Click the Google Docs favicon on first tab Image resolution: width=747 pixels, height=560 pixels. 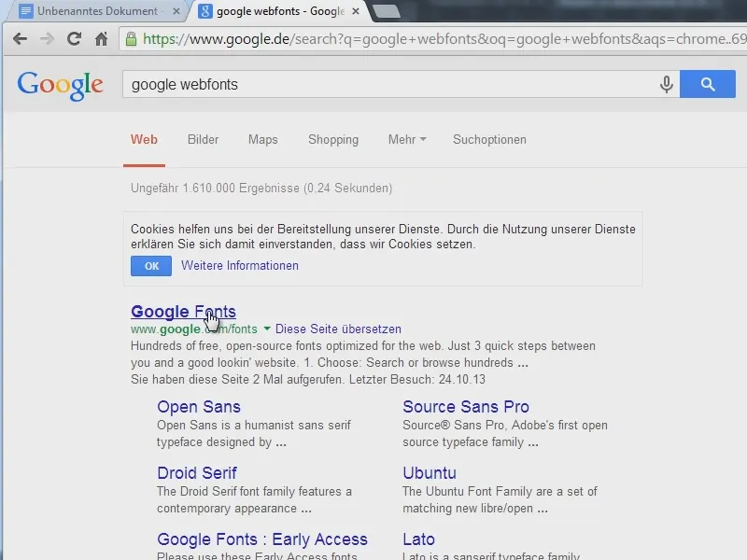pos(26,11)
